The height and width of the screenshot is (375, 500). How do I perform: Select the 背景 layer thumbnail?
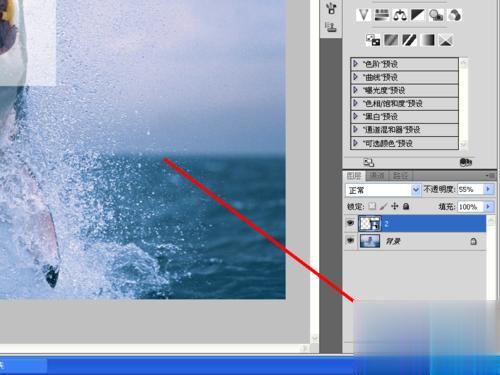[370, 241]
